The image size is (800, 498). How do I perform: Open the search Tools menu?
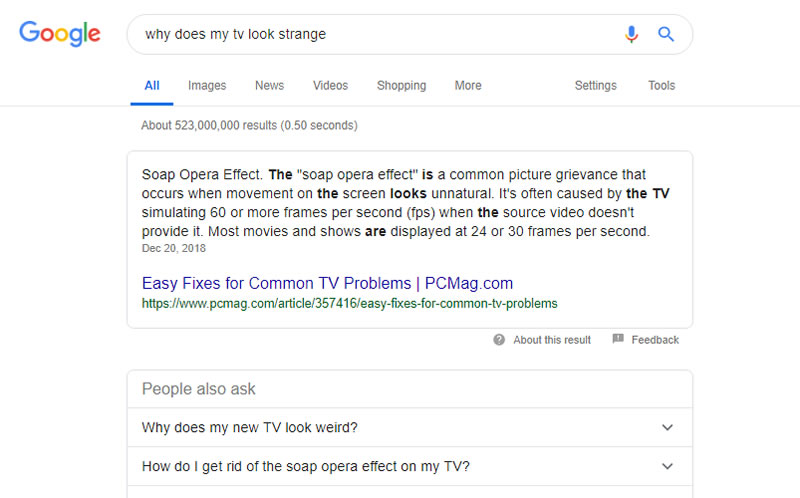pos(661,85)
